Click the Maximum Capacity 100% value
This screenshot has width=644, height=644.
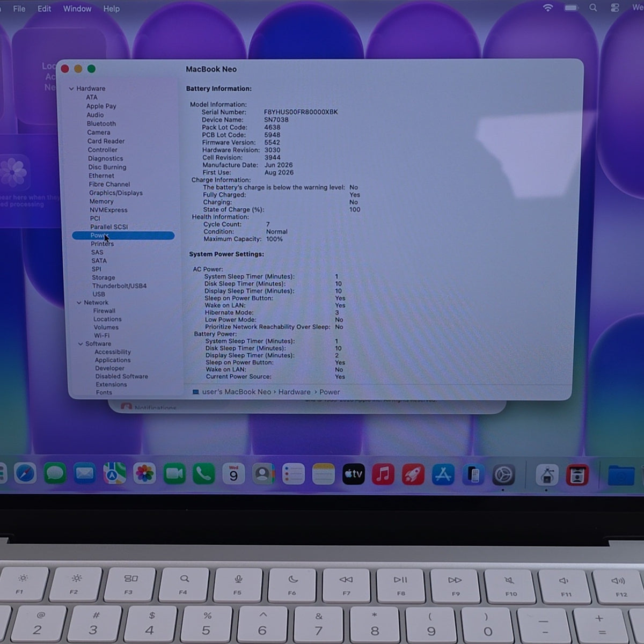click(x=274, y=239)
